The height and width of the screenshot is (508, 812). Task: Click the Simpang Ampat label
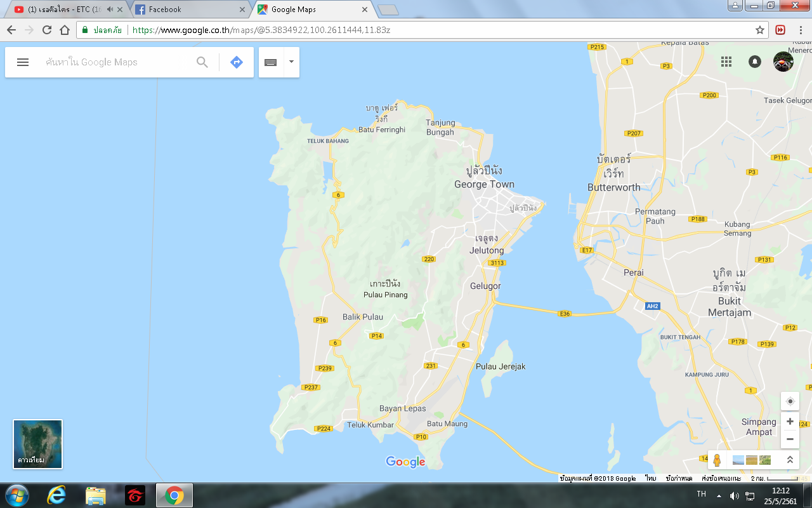(x=759, y=427)
